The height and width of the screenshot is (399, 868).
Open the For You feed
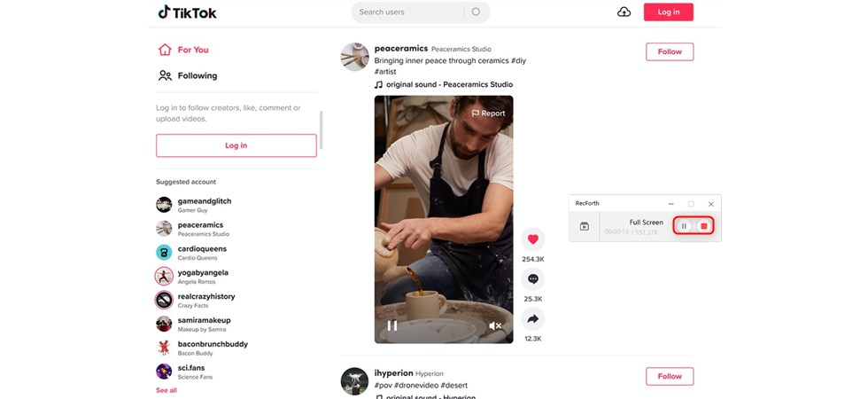coord(183,50)
